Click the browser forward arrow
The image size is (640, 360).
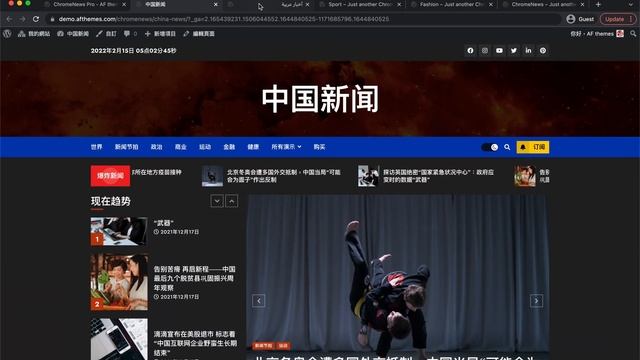pos(22,19)
